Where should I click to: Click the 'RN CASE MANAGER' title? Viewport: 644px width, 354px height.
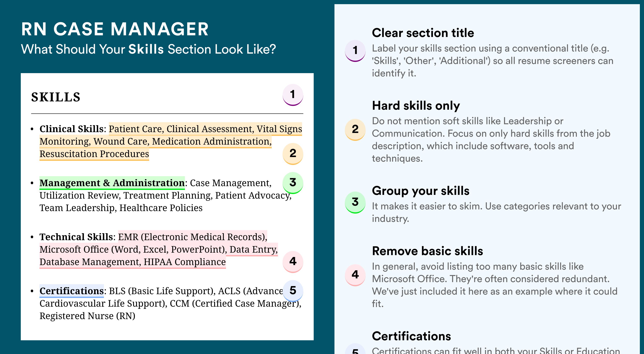tap(115, 29)
